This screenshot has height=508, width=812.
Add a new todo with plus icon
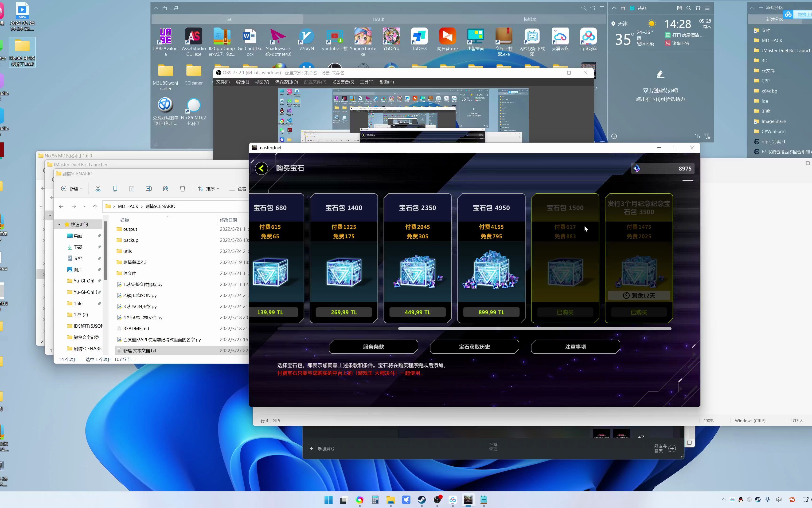click(614, 136)
